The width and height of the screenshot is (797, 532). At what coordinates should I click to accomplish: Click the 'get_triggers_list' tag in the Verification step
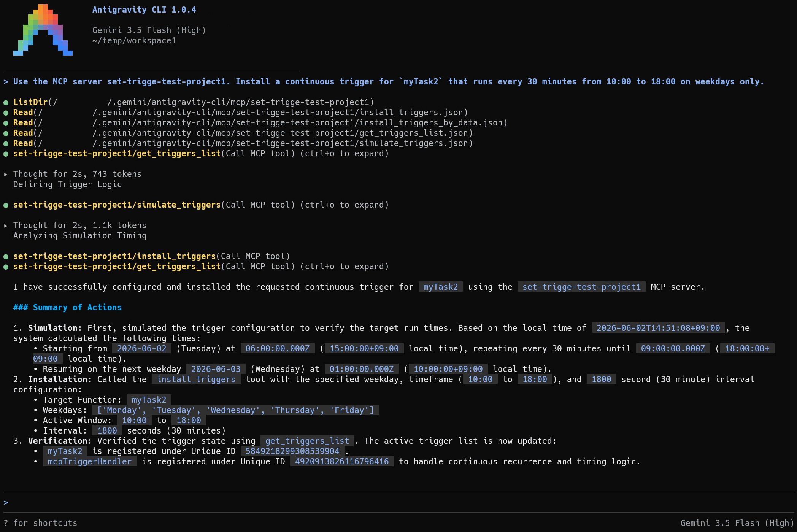[307, 441]
